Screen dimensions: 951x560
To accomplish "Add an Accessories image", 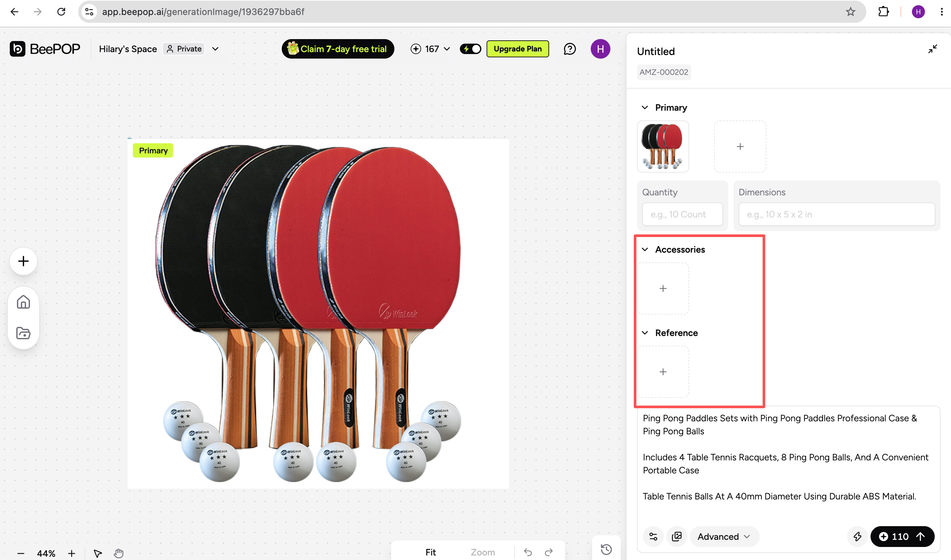I will tap(663, 288).
